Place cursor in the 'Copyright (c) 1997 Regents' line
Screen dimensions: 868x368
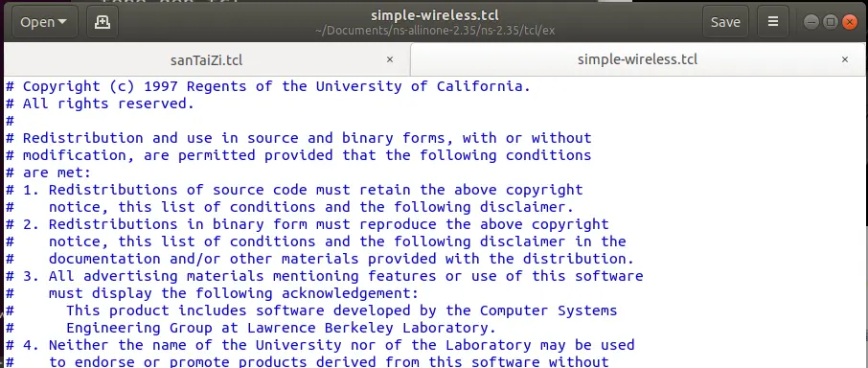pos(268,86)
